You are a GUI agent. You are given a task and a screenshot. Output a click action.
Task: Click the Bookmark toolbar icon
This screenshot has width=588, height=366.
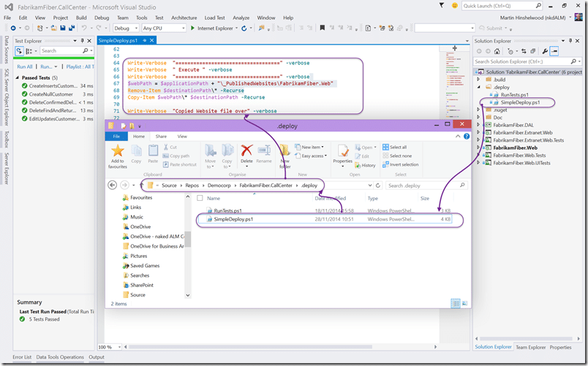(322, 28)
